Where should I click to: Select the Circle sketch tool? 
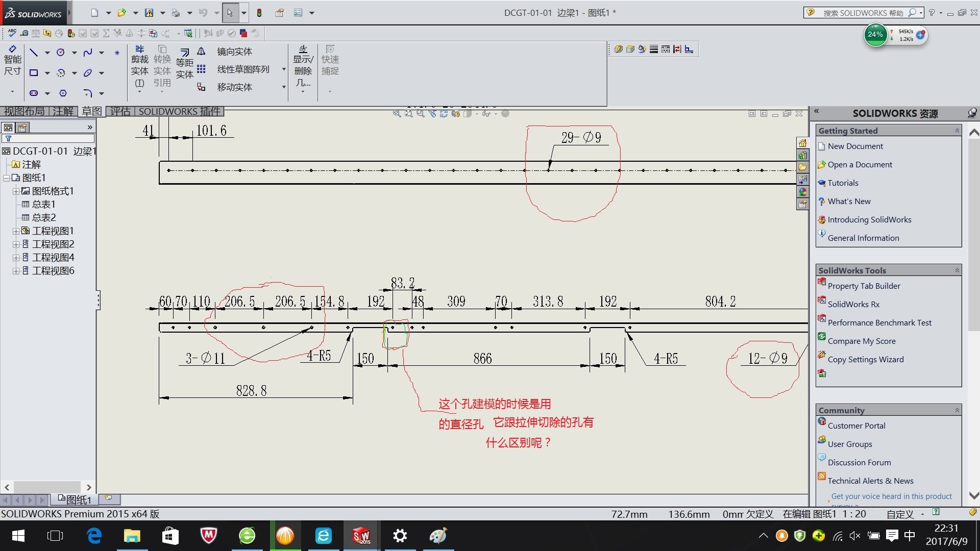[61, 52]
